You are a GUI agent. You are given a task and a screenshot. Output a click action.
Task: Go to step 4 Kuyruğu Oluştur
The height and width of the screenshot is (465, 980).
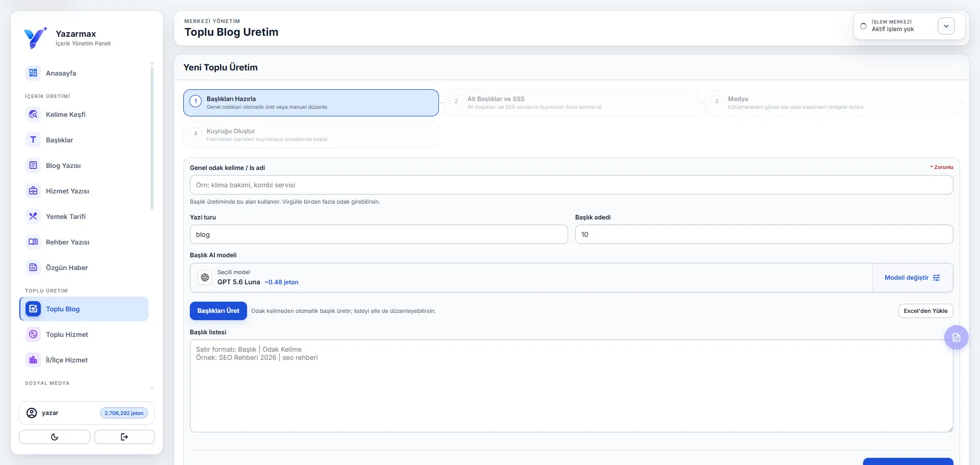[311, 135]
